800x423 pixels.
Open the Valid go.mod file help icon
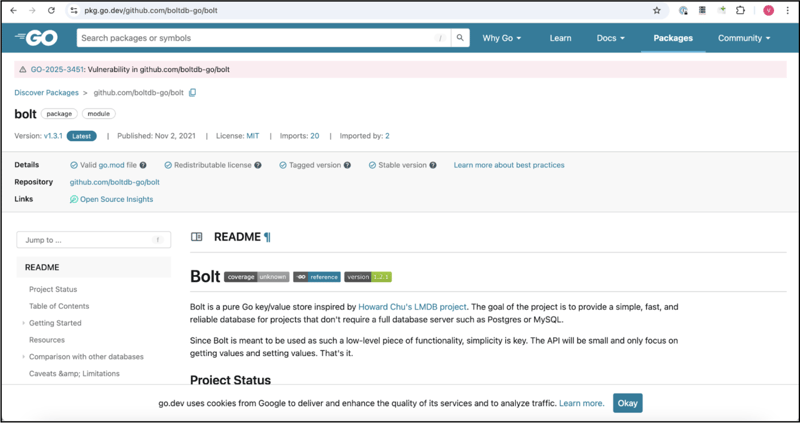click(143, 165)
